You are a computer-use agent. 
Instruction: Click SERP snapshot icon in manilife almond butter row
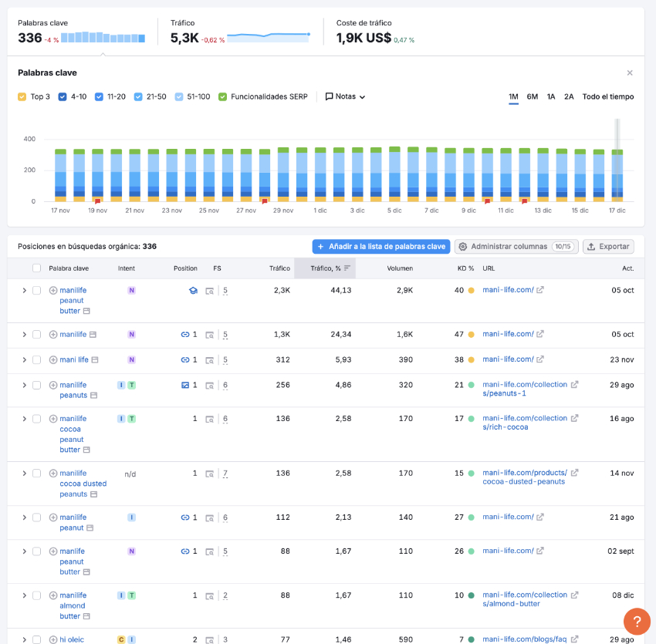click(x=210, y=595)
